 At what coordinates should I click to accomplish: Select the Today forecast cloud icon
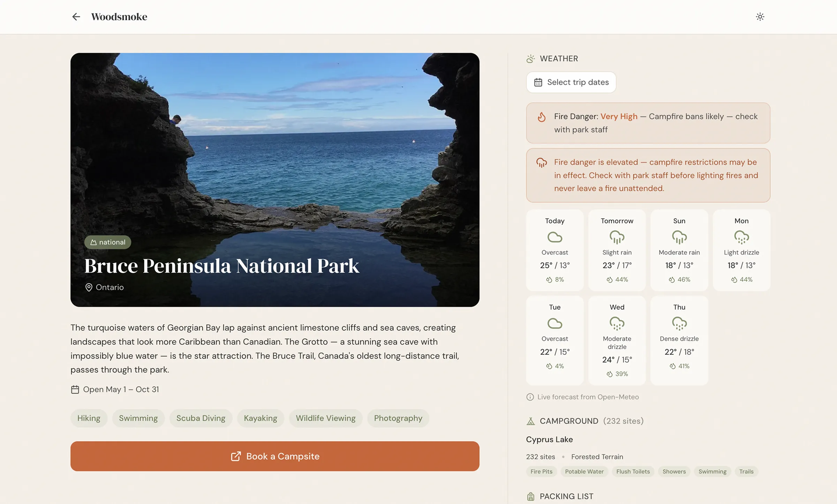[x=555, y=237]
